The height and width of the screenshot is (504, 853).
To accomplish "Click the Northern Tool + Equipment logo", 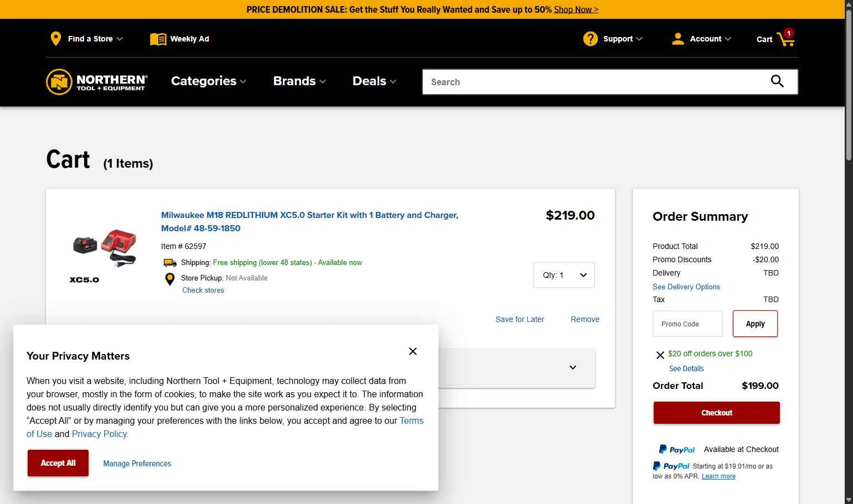I will coord(97,82).
